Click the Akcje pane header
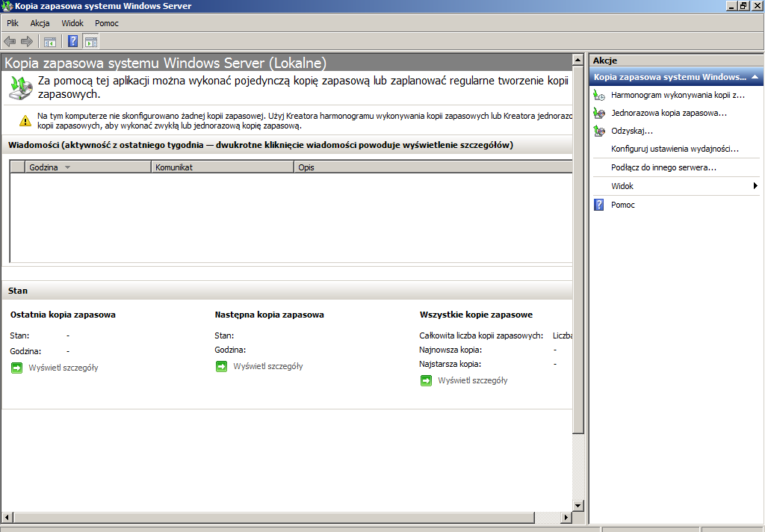Image resolution: width=765 pixels, height=532 pixels. (x=676, y=61)
